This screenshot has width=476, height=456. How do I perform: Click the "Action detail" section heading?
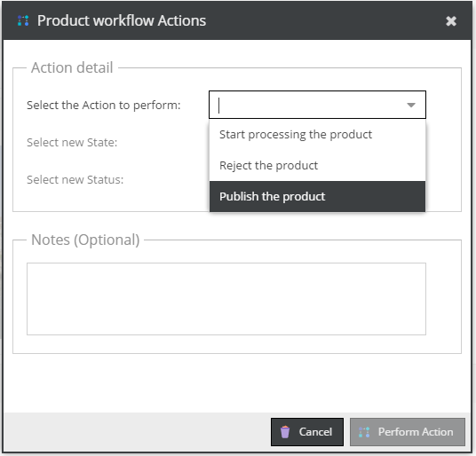(x=72, y=67)
